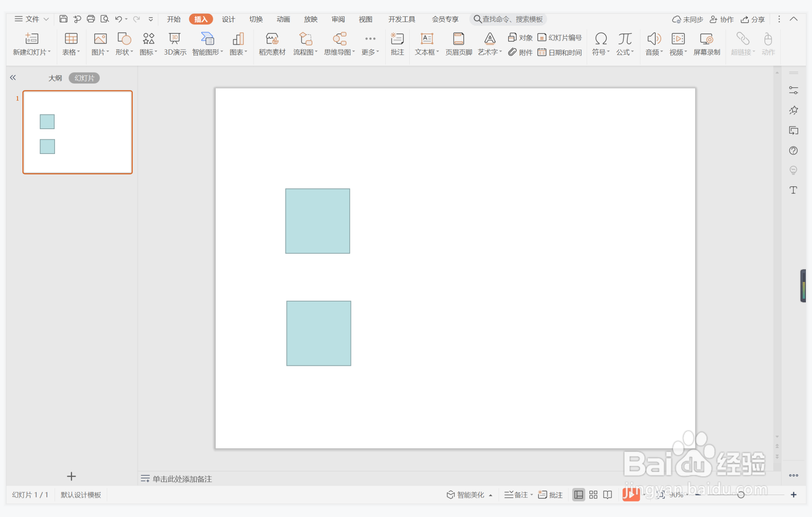Screen dimensions: 812x517
Task: Click the Undo arrow icon
Action: [x=119, y=19]
